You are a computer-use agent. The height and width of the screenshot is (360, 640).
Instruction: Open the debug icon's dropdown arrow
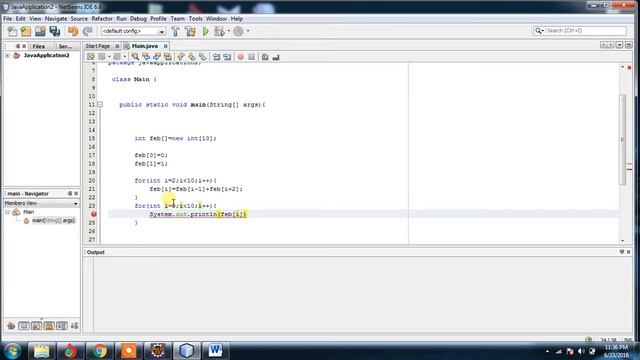coord(229,31)
